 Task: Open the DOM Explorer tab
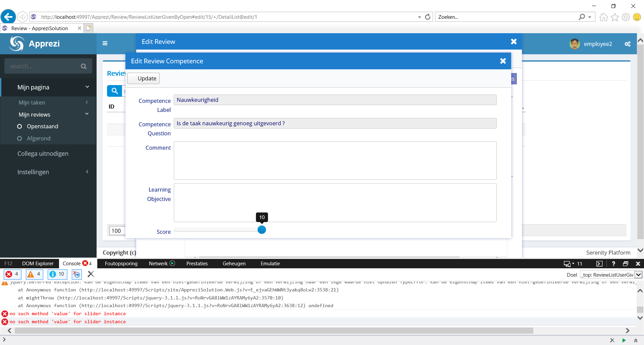[x=38, y=264]
